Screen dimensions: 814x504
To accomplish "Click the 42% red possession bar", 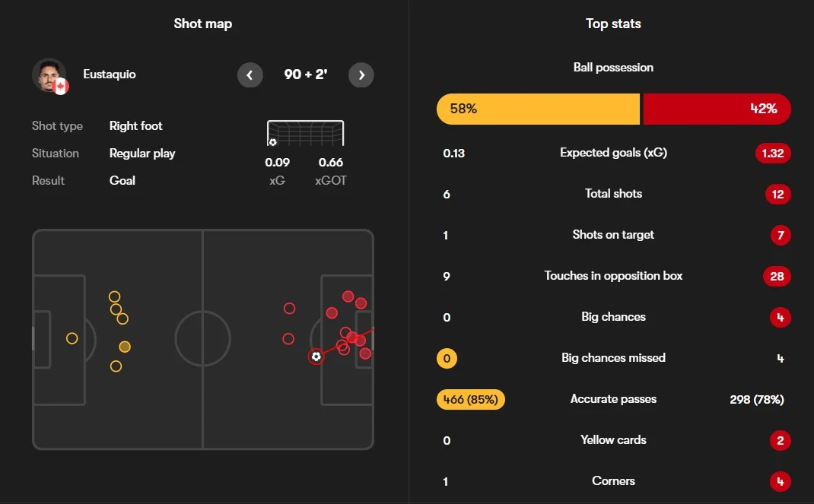I will 717,109.
